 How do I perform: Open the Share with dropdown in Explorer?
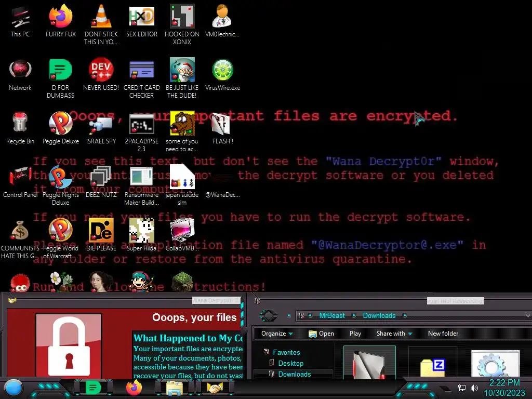point(394,334)
